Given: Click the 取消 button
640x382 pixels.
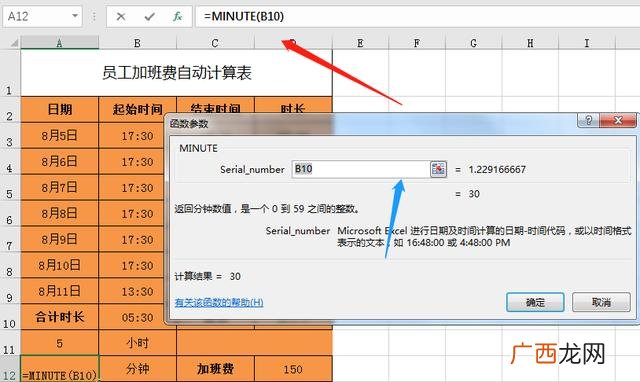Looking at the screenshot, I should coord(601,302).
